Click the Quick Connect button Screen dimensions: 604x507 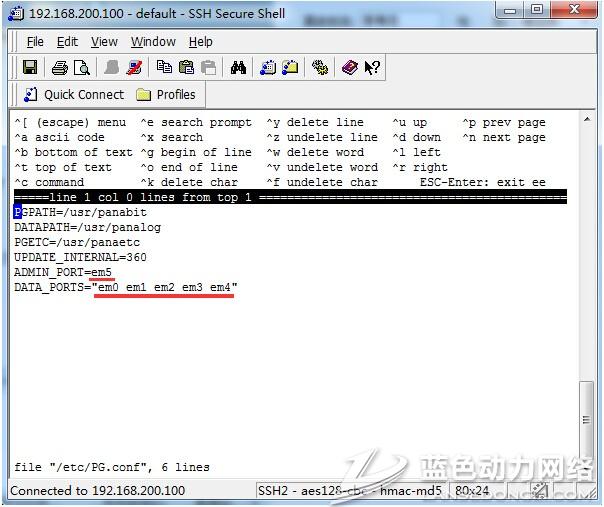click(73, 95)
